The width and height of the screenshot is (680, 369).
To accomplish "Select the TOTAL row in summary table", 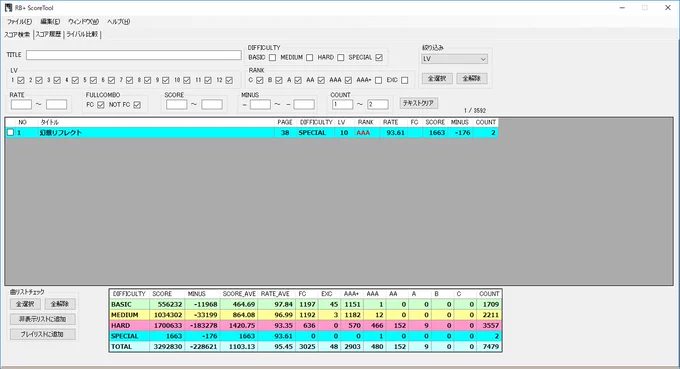I will tap(305, 347).
